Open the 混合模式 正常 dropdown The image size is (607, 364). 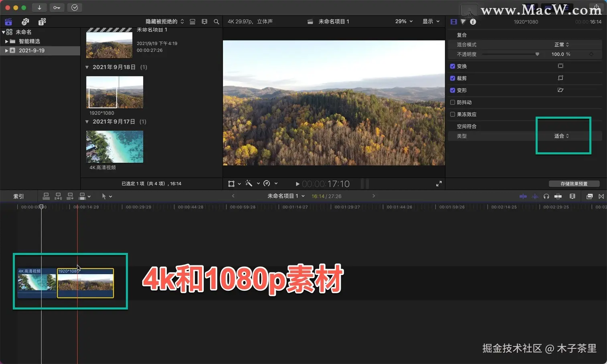[561, 44]
